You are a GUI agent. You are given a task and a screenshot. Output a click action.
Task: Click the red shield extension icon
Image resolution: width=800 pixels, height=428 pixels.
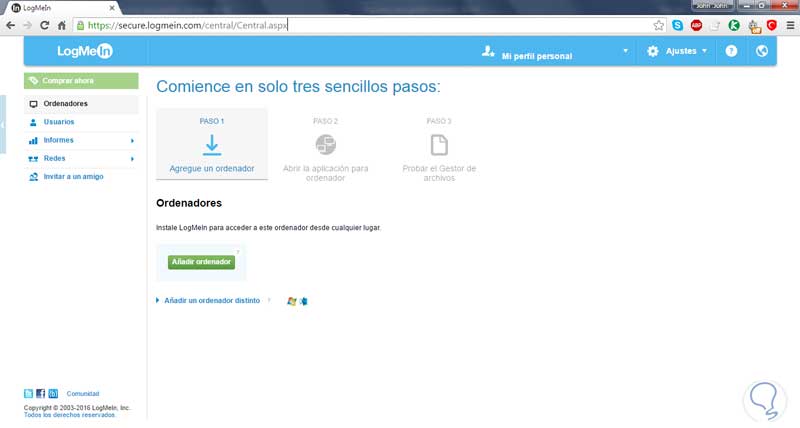pyautogui.click(x=772, y=25)
